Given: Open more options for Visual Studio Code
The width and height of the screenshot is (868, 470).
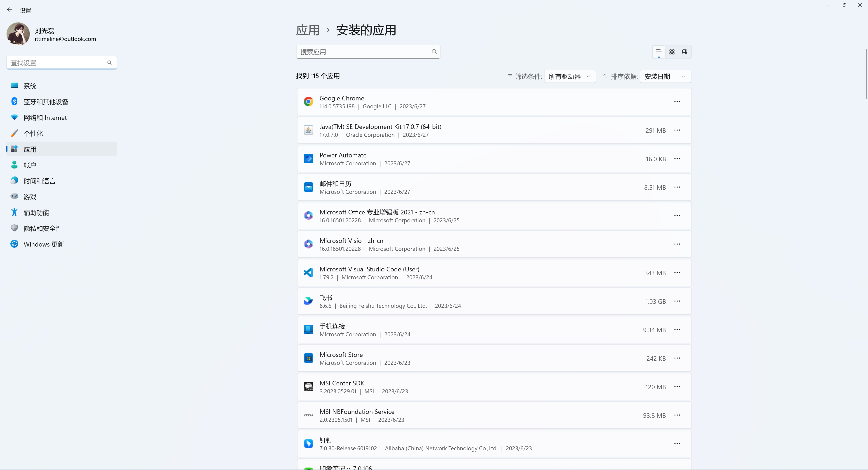Looking at the screenshot, I should pos(677,272).
